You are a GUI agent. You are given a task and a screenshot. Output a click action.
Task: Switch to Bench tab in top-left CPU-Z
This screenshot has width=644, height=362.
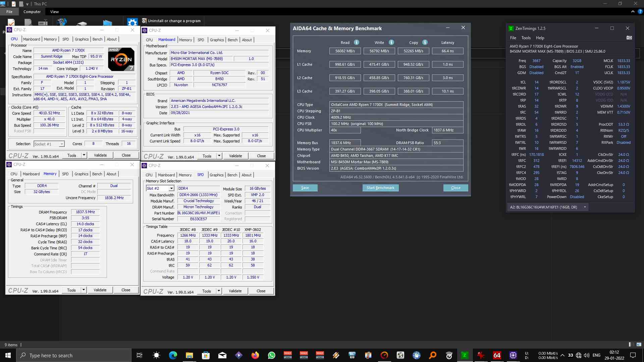click(x=98, y=39)
